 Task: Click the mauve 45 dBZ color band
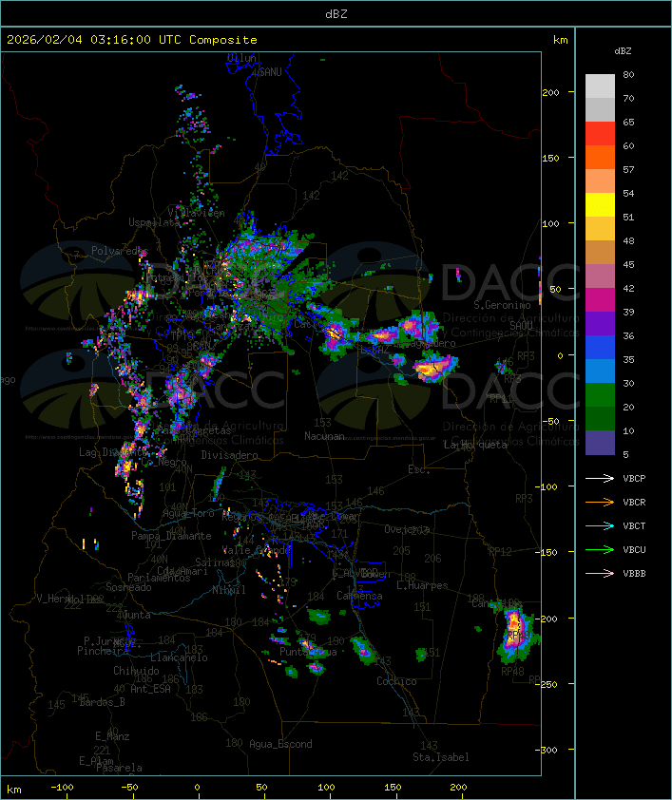tap(600, 276)
